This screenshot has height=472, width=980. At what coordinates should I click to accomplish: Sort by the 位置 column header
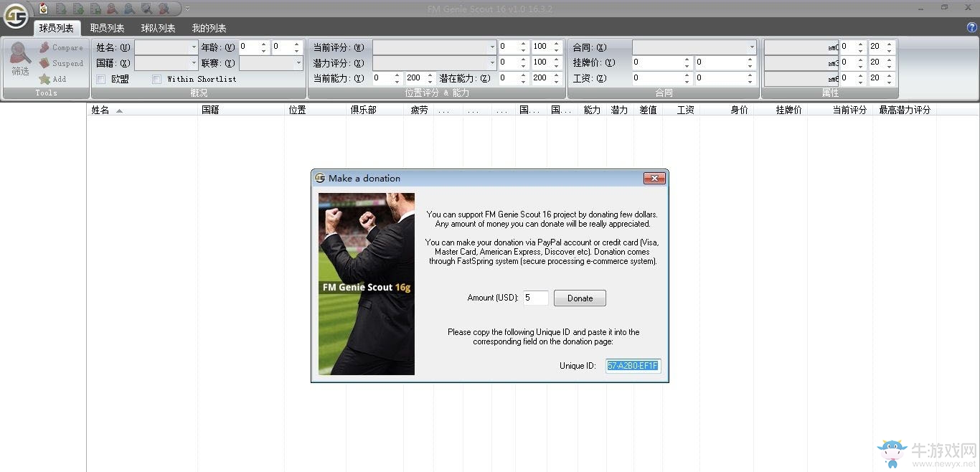pyautogui.click(x=316, y=110)
